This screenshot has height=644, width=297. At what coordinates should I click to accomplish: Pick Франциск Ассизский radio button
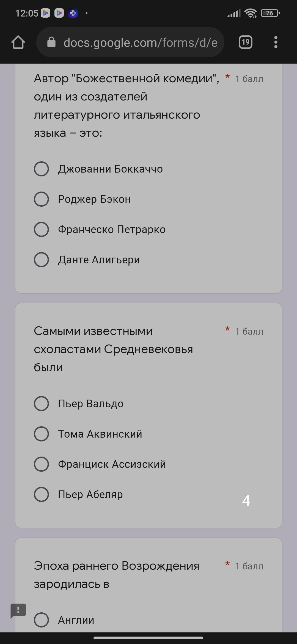pos(42,464)
